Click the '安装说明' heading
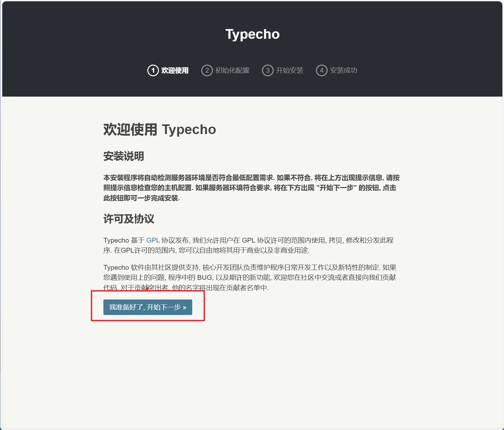 pyautogui.click(x=124, y=156)
